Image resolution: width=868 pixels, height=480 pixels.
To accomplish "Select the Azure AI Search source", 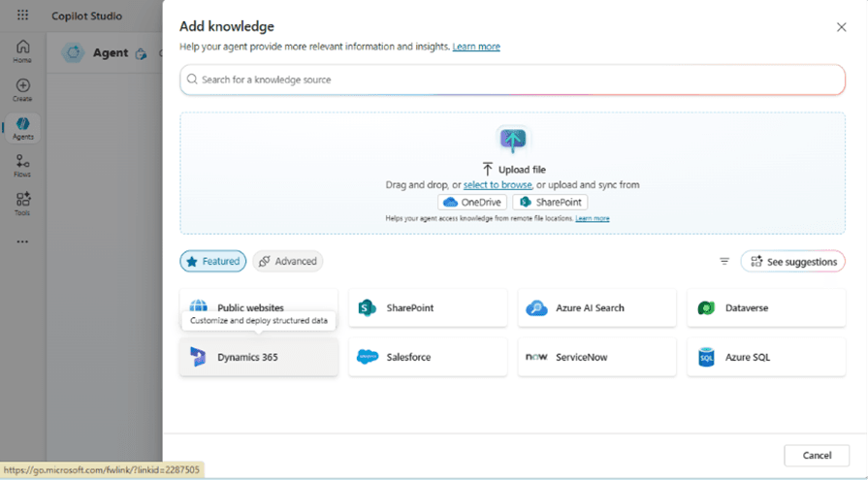I will coord(596,308).
